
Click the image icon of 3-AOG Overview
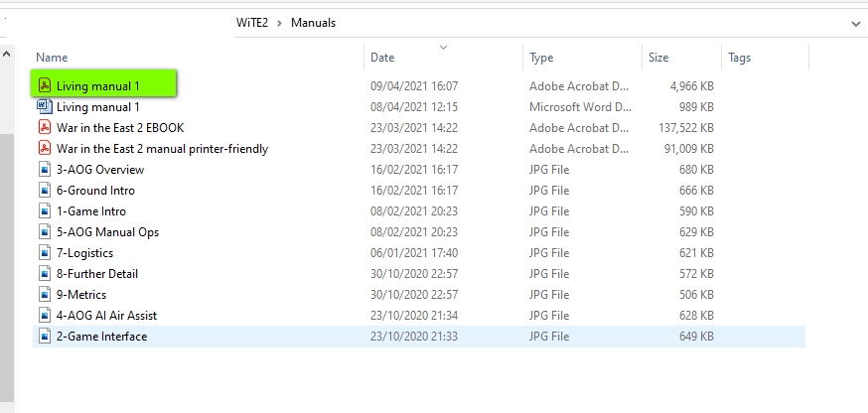tap(46, 170)
